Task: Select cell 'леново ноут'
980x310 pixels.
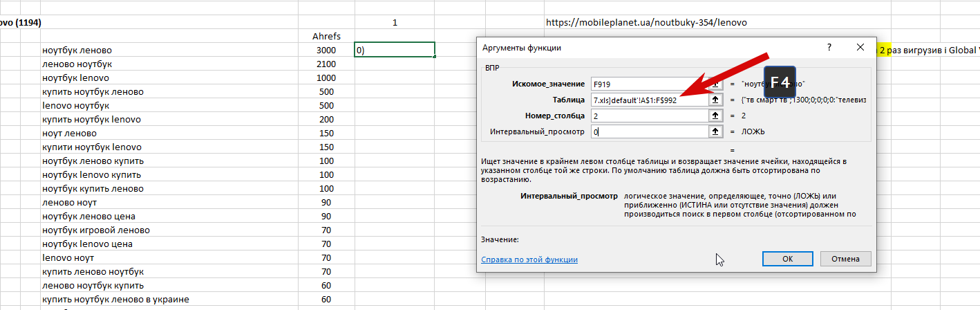Action: [169, 202]
